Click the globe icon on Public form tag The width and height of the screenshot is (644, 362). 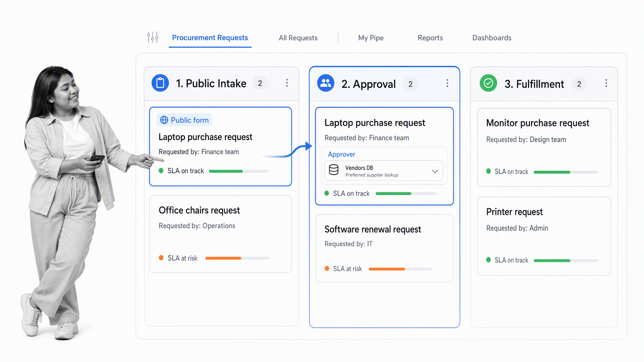coord(164,120)
